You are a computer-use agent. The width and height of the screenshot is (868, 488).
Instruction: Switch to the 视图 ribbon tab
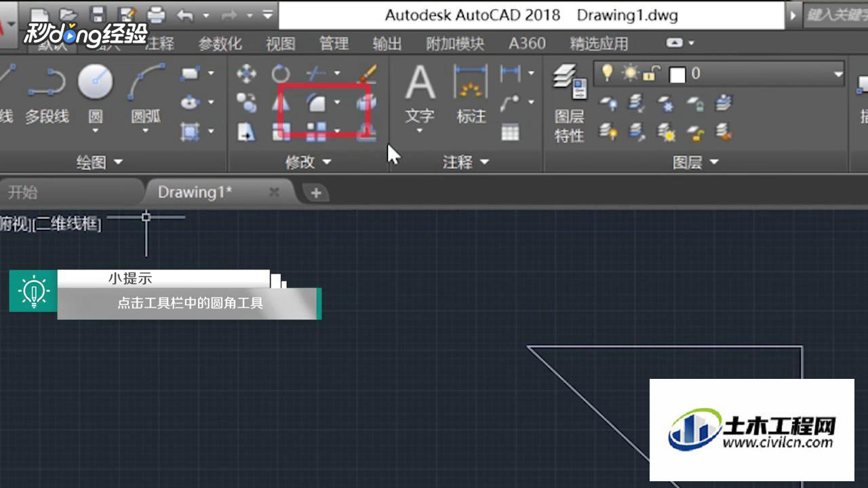281,44
